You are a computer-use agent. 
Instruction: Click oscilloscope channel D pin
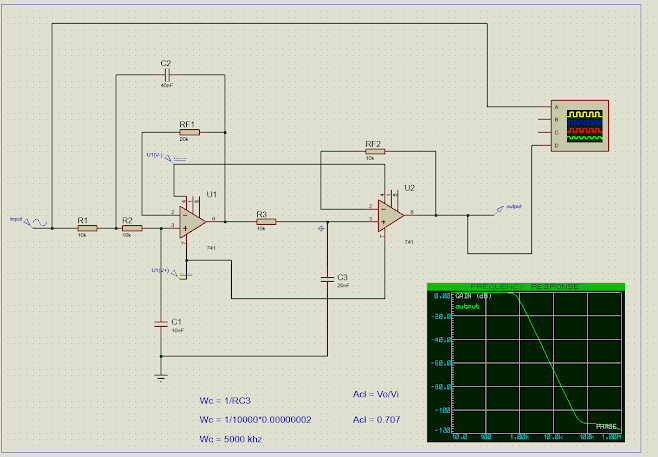point(544,146)
